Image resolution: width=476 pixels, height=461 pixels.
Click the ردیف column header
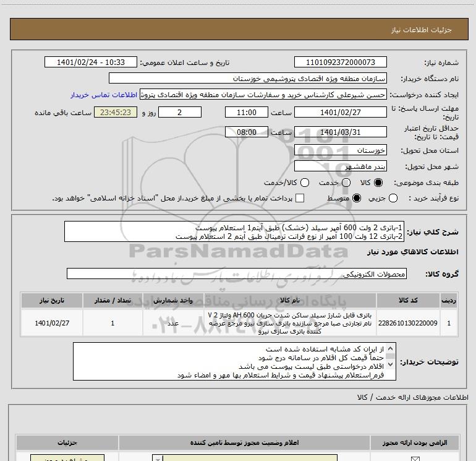(x=449, y=300)
